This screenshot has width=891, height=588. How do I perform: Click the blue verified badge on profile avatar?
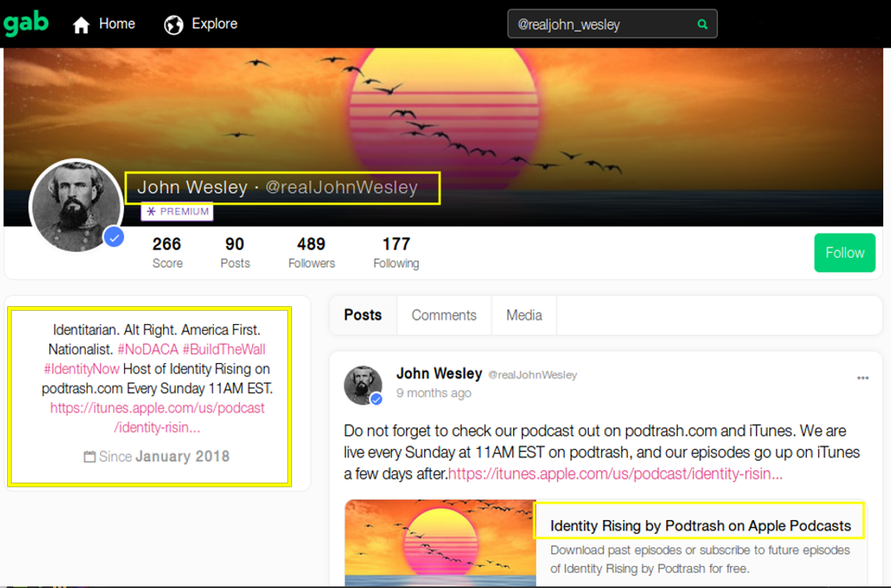pyautogui.click(x=115, y=237)
